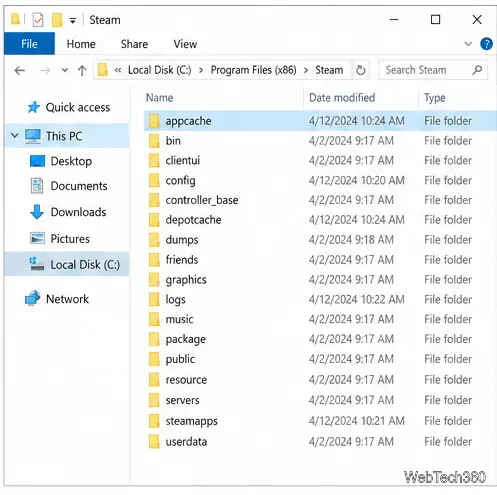Click the friends folder icon
This screenshot has width=497, height=495.
pos(154,260)
